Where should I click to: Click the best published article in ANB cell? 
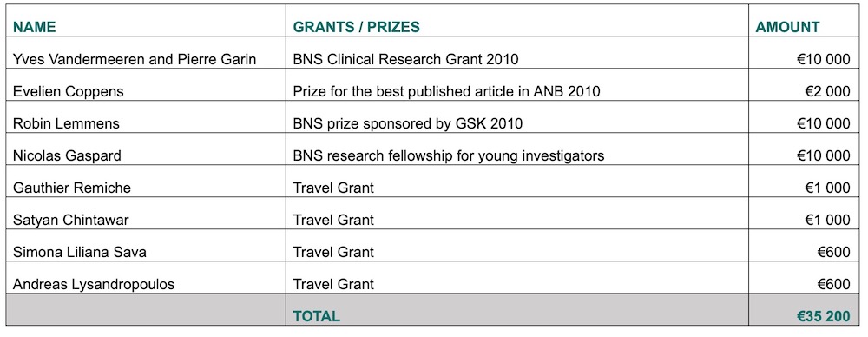517,85
